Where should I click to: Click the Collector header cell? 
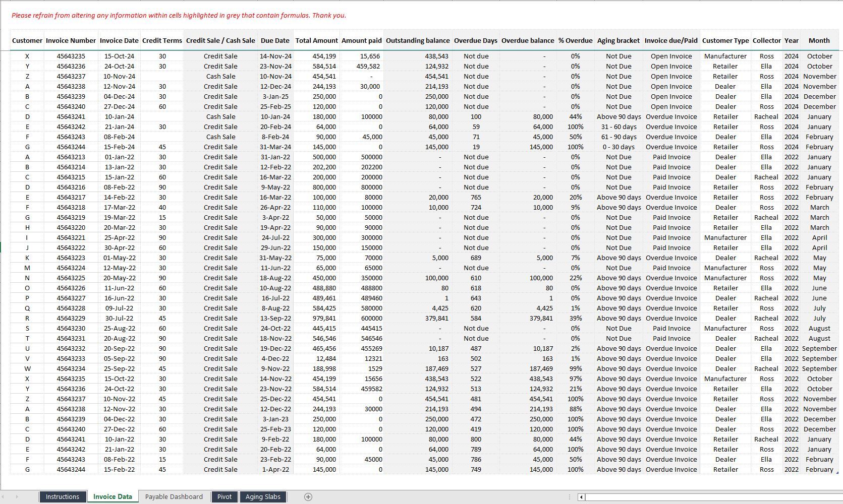767,40
